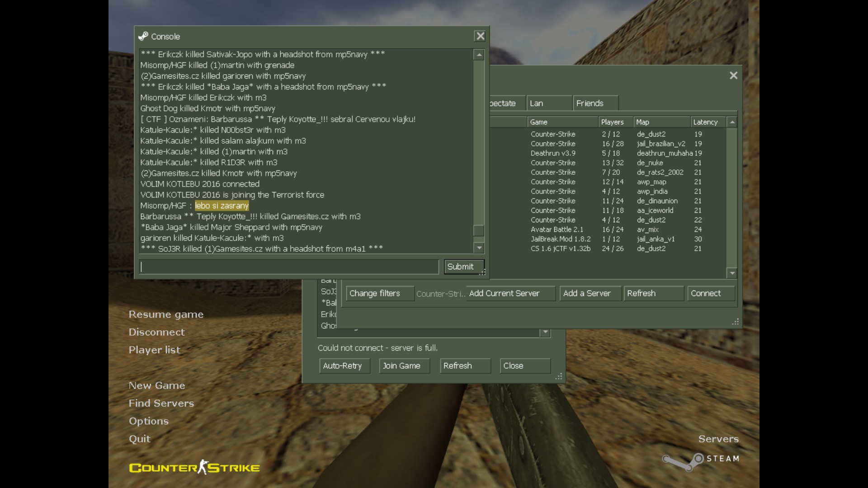Image resolution: width=868 pixels, height=488 pixels.
Task: Submit the console command
Action: click(x=464, y=267)
